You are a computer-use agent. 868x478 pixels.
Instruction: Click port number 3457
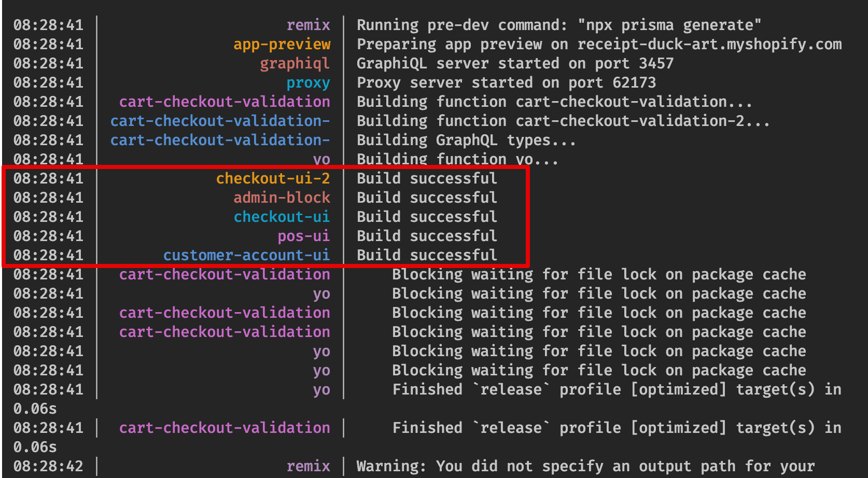point(656,64)
